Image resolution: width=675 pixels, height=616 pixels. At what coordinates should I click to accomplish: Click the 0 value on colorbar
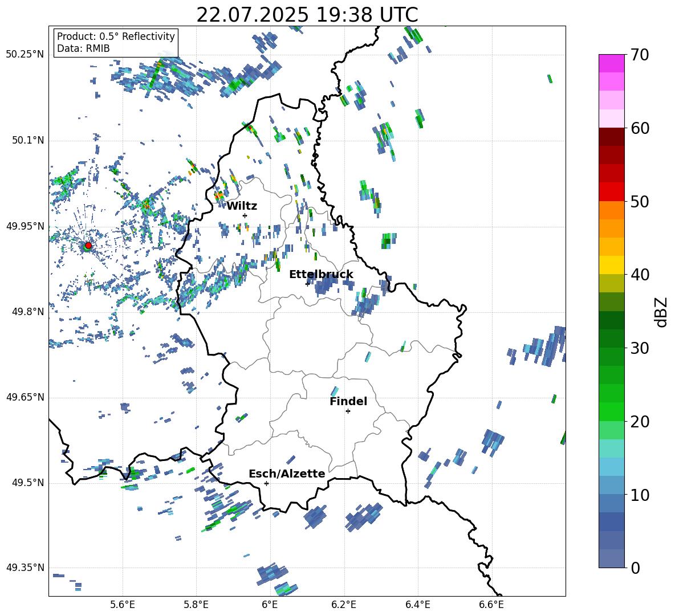tap(635, 568)
